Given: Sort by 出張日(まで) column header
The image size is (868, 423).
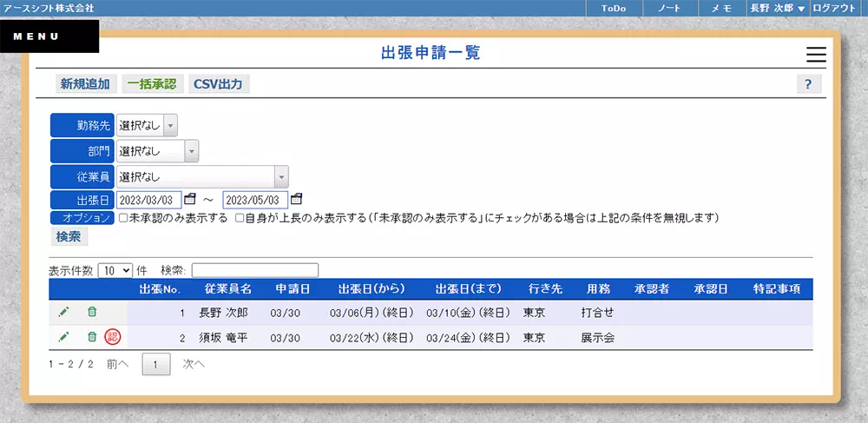Looking at the screenshot, I should (469, 289).
